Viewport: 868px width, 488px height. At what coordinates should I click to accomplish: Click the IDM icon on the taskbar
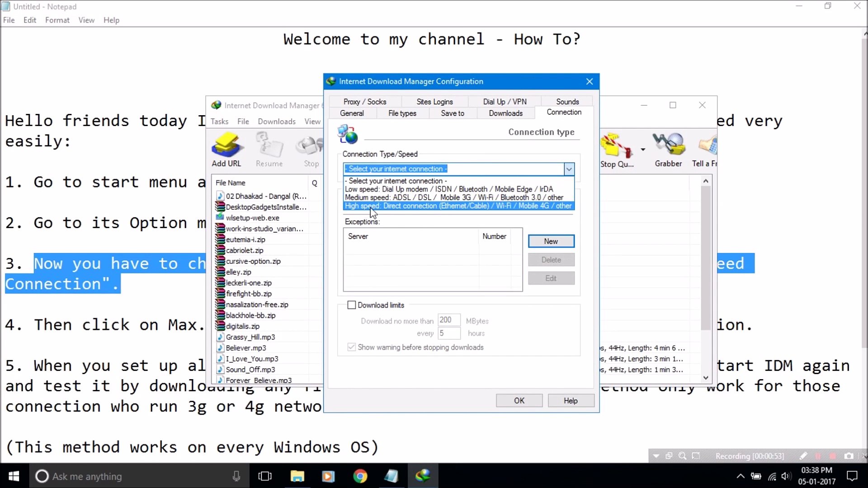click(423, 476)
